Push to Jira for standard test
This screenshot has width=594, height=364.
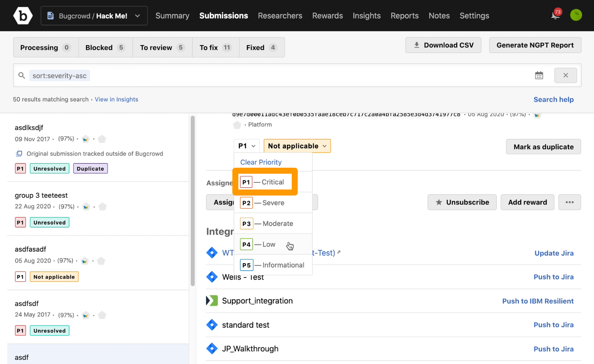click(x=554, y=325)
